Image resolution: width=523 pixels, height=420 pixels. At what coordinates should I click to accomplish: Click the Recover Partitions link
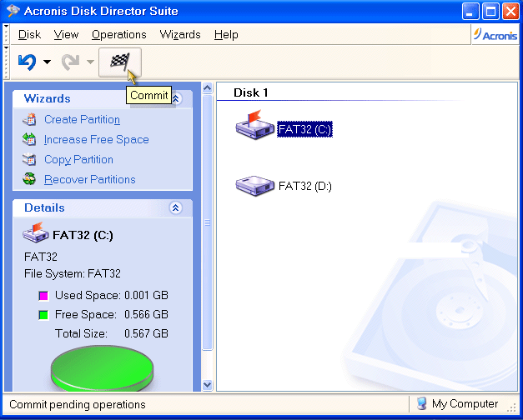click(89, 179)
